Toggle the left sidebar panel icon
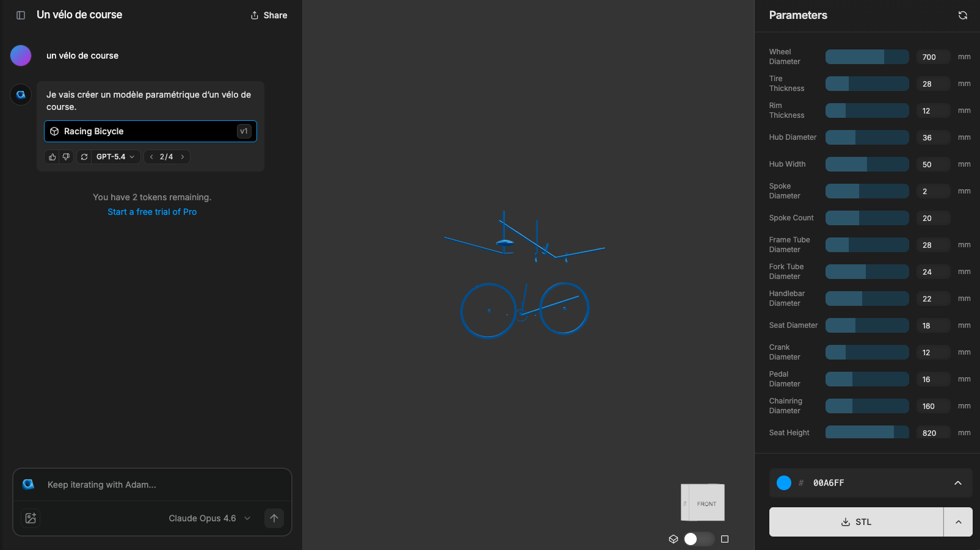The image size is (980, 550). (21, 15)
